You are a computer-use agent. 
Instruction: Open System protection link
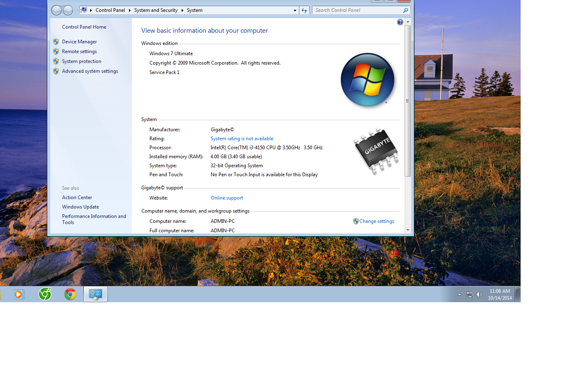(x=82, y=61)
